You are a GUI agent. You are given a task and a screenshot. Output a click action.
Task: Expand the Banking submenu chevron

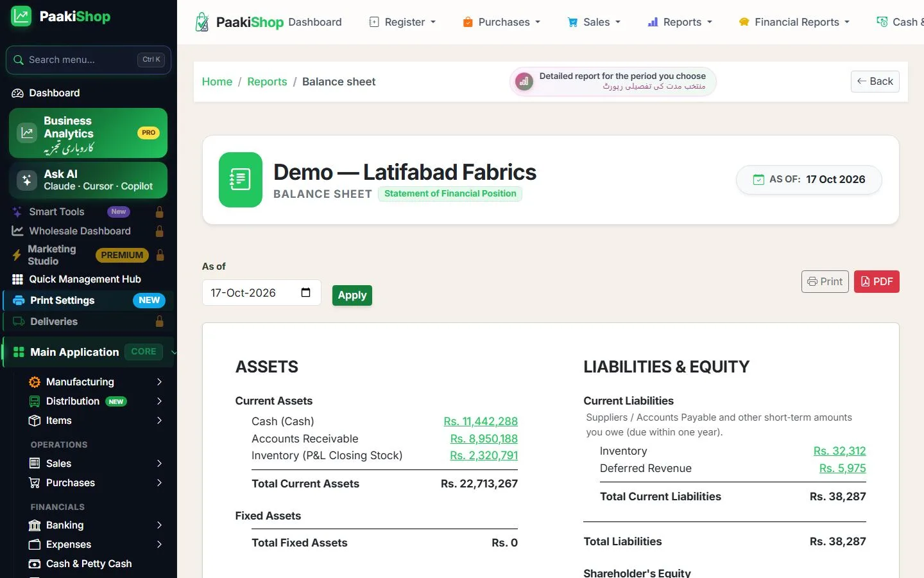pos(159,525)
